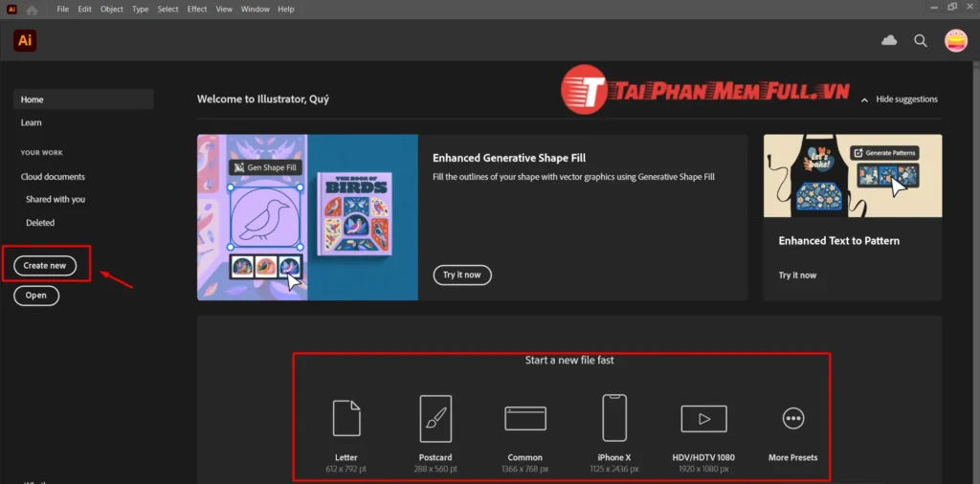Open the Edit menu
Image resolution: width=980 pixels, height=484 pixels.
(x=84, y=10)
